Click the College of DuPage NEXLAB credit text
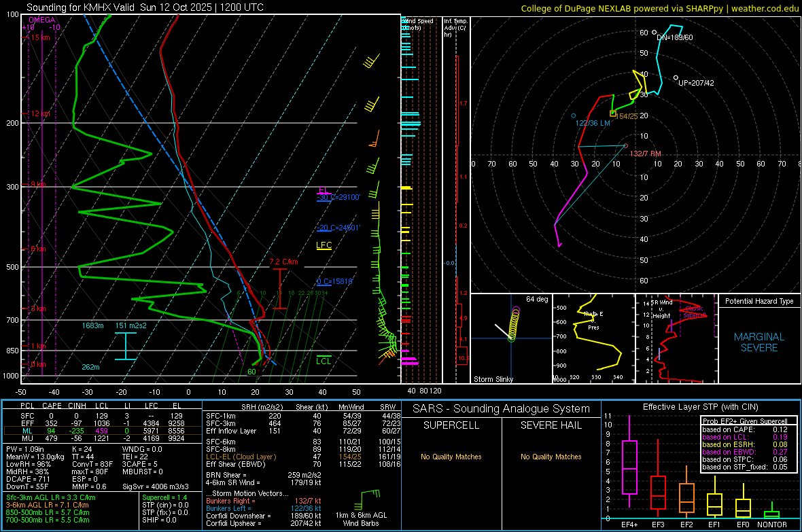Viewport: 802px width, 532px height. pos(659,8)
